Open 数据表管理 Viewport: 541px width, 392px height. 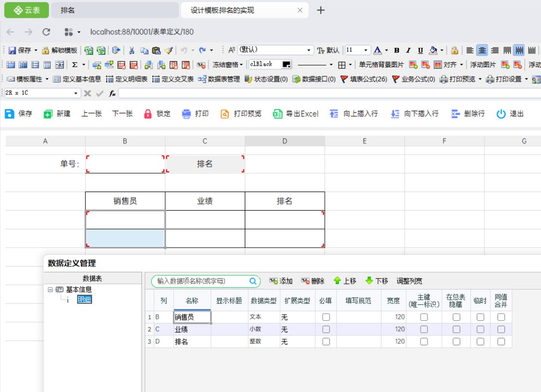click(219, 79)
